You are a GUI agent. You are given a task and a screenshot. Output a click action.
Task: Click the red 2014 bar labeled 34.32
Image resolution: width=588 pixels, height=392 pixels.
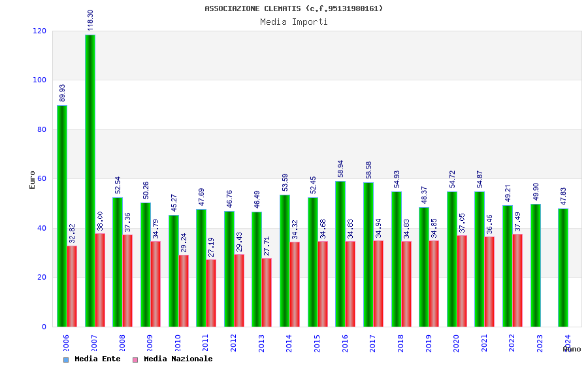295,284
